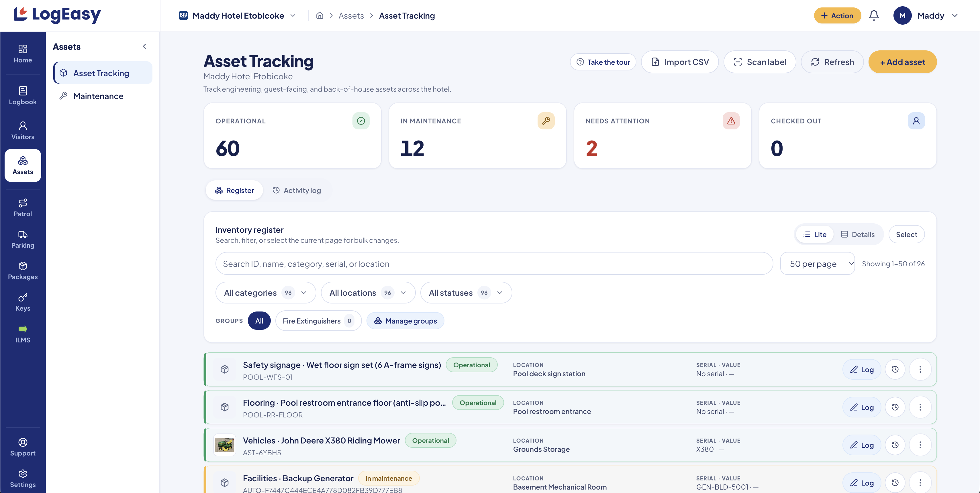Click 'Basement Mechanical Room' location text

tap(560, 487)
